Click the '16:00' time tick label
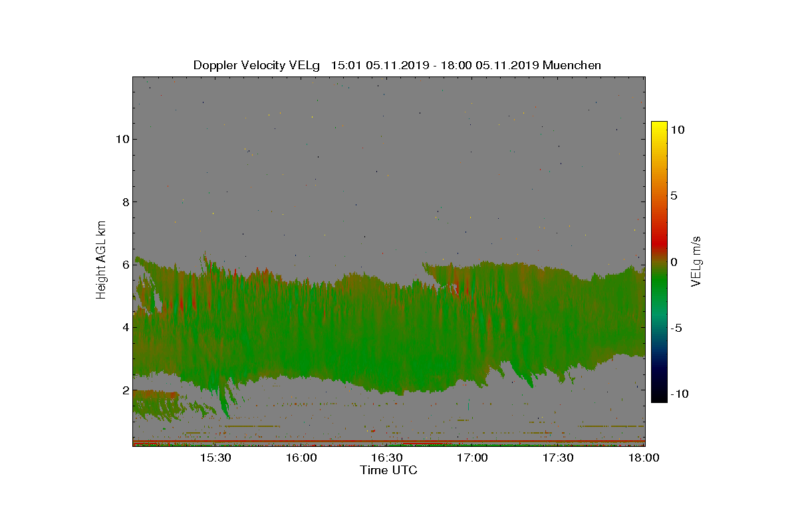Screen dimensions: 798x532 301,458
